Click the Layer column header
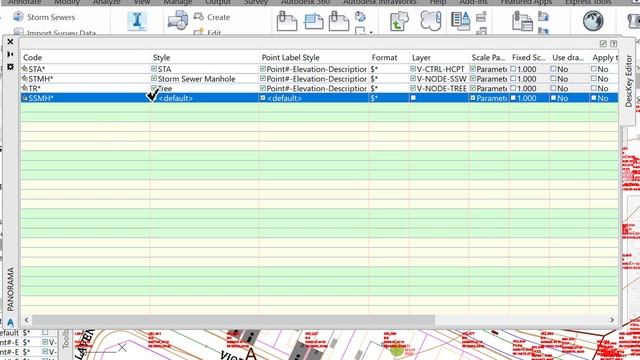Image resolution: width=640 pixels, height=360 pixels. (x=439, y=58)
